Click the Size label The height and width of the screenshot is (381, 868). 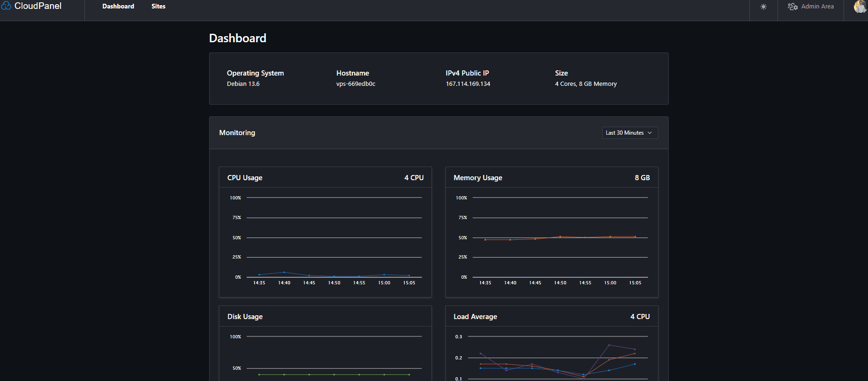pyautogui.click(x=561, y=73)
